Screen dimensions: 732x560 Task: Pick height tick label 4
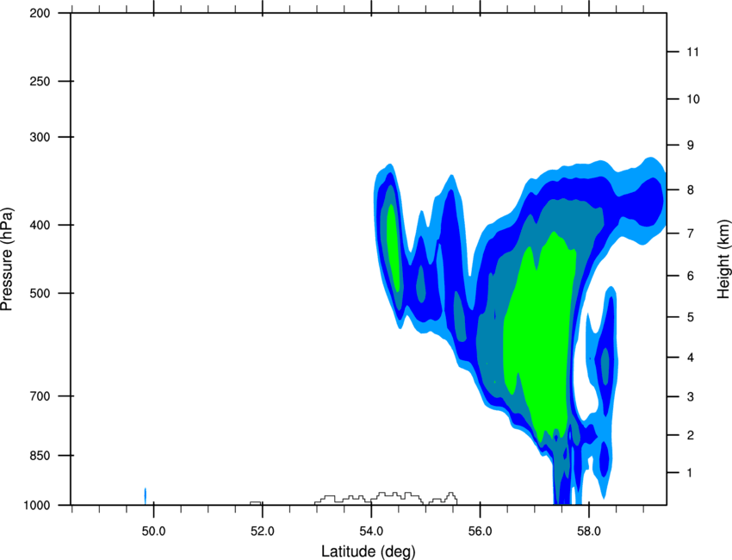[x=690, y=358]
